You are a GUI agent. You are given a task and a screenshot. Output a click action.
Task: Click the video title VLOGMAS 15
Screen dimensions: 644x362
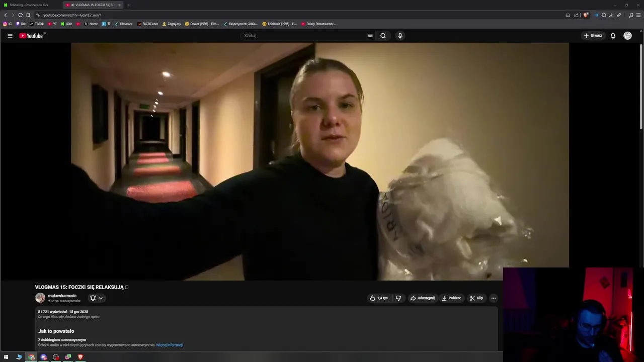82,287
